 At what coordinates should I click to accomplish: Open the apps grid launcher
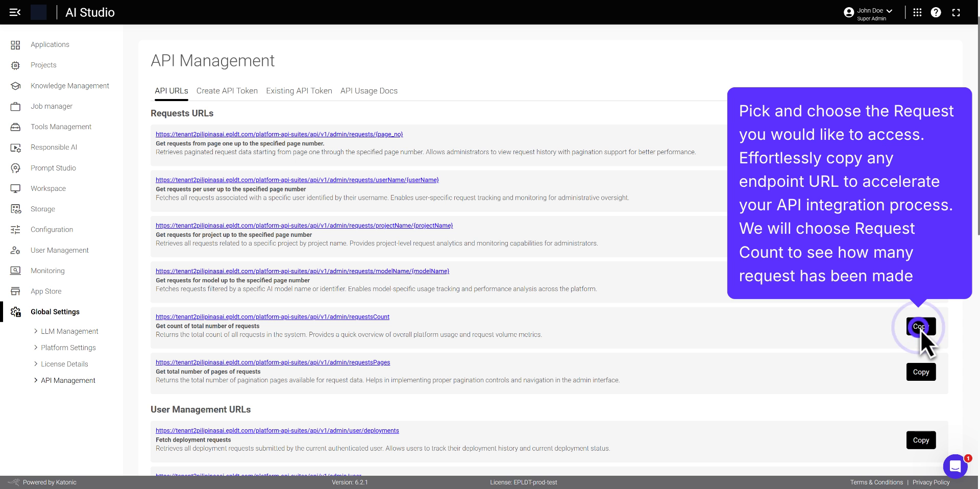[917, 12]
